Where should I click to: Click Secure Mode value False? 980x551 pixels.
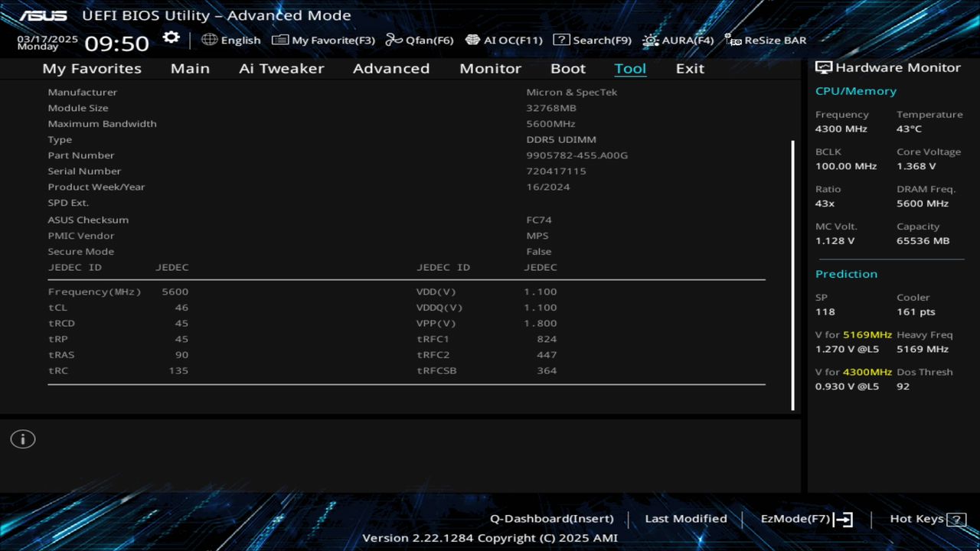pos(539,251)
